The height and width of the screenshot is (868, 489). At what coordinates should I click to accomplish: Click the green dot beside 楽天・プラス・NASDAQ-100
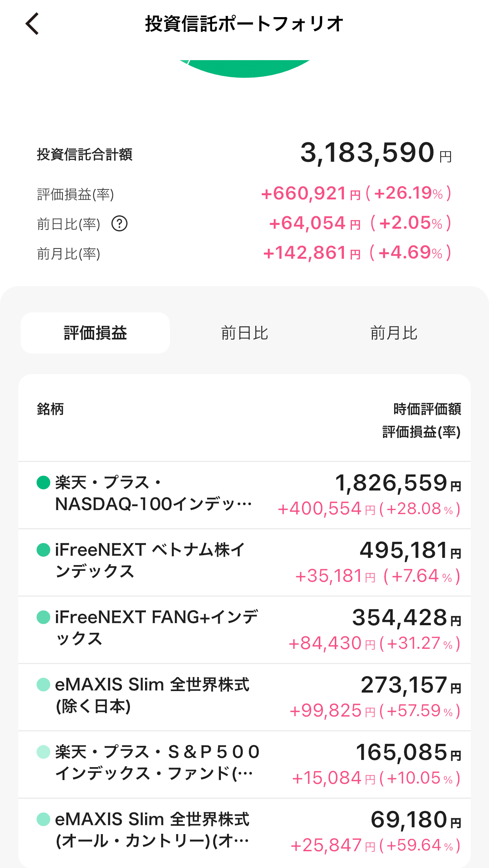[x=43, y=483]
